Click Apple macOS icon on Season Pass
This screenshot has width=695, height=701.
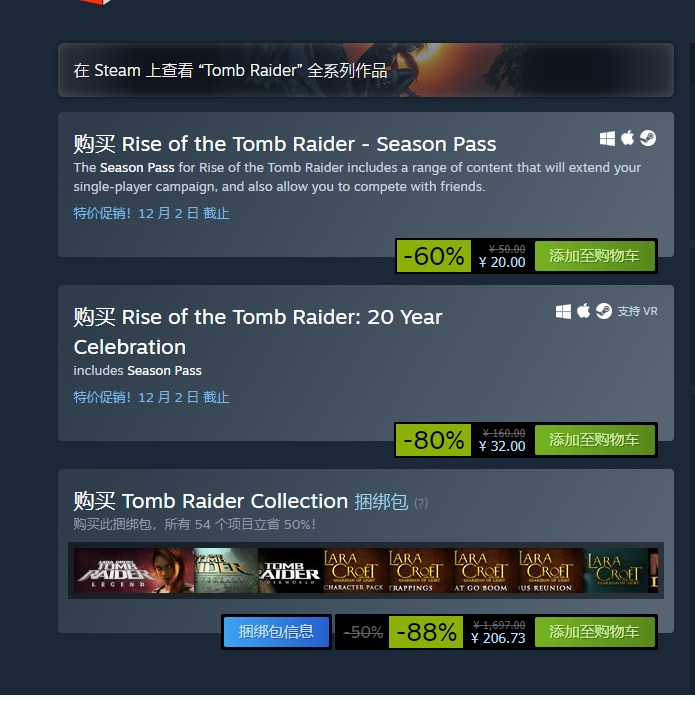coord(628,138)
